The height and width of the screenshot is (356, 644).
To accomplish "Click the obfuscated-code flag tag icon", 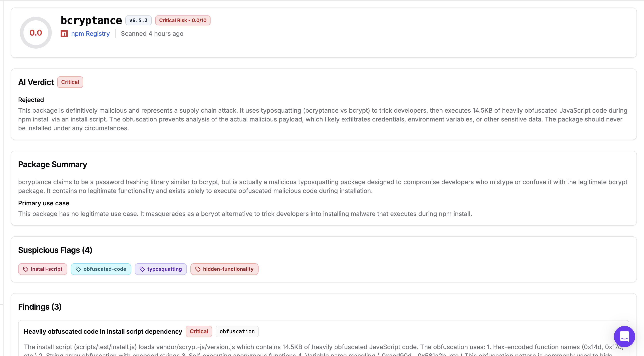I will pos(78,269).
